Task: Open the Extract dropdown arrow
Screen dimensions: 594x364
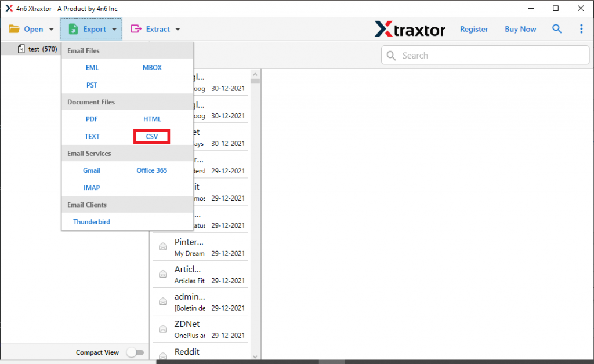Action: tap(178, 28)
